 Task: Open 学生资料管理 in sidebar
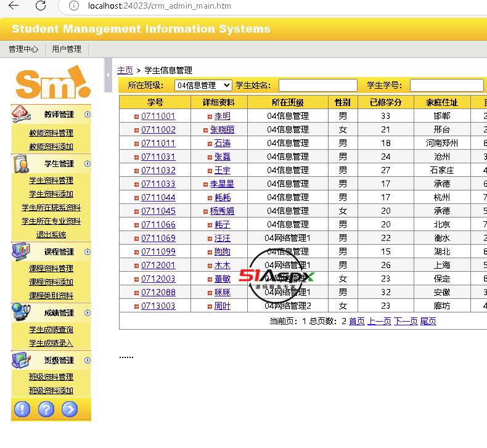pos(51,181)
